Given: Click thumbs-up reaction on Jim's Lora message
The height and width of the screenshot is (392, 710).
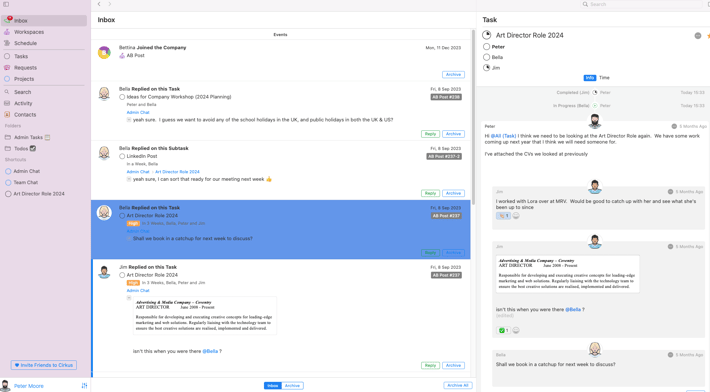Looking at the screenshot, I should click(503, 215).
